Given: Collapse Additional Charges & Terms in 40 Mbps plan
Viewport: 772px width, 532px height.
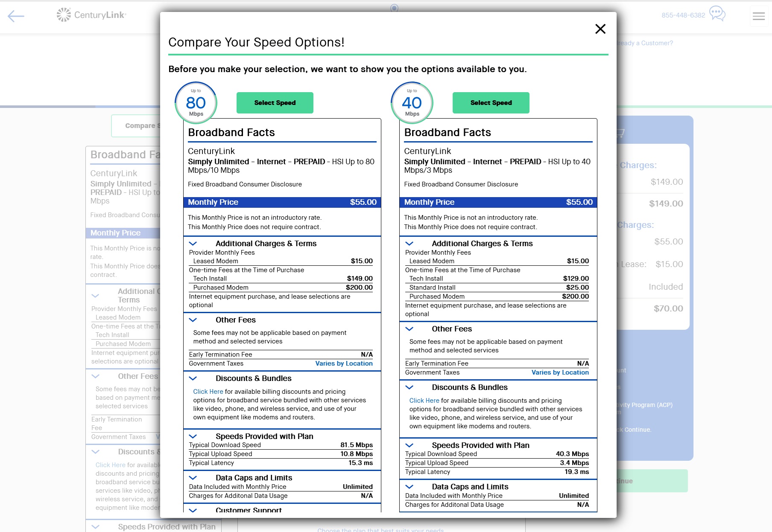Looking at the screenshot, I should click(409, 244).
